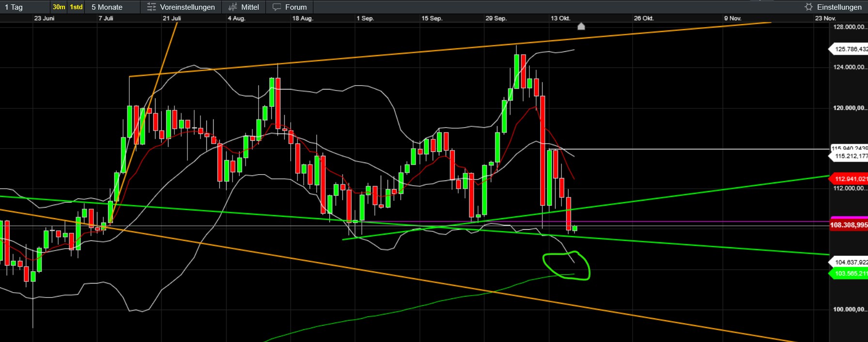Open the Voreinstellungen menu

[187, 7]
